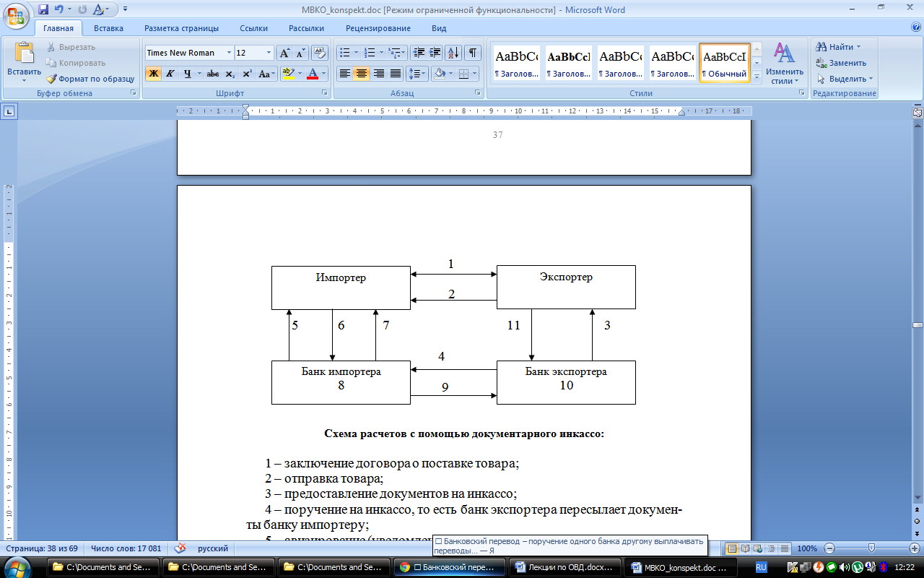
Task: Align text to the left
Action: [x=344, y=74]
